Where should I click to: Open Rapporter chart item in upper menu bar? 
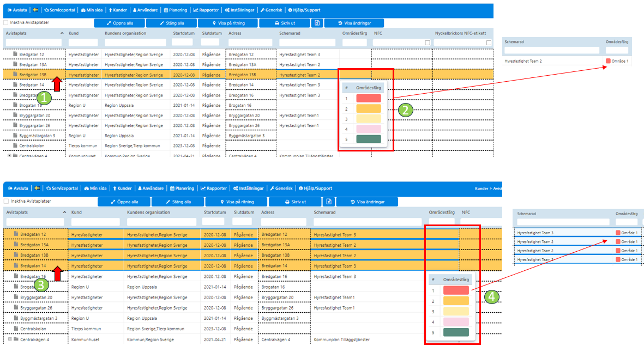(206, 10)
